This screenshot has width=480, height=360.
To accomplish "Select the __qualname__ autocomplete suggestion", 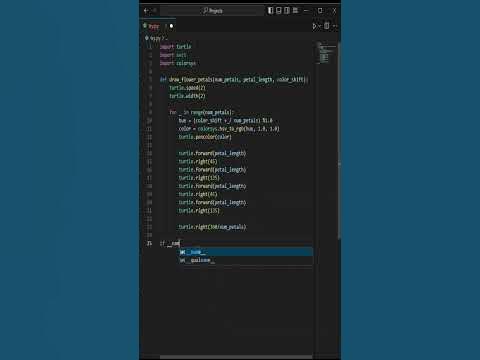I will (246, 260).
